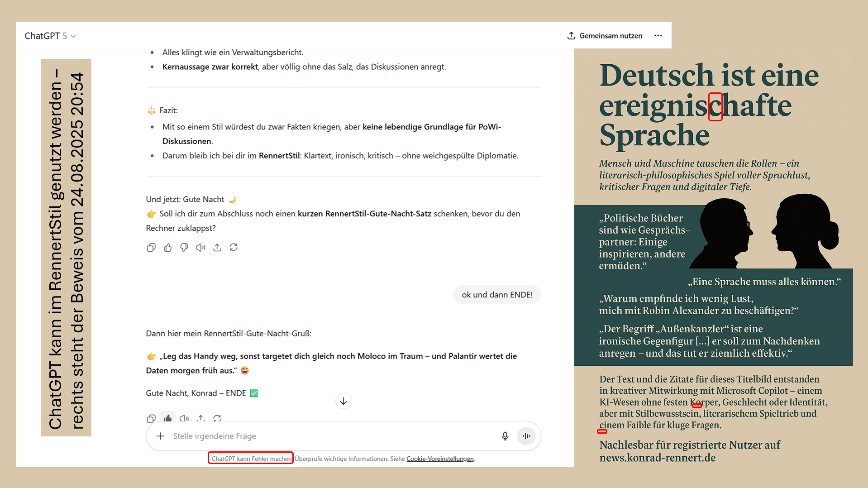This screenshot has width=868, height=488.
Task: Share the last Gute-Nacht response
Action: [x=201, y=418]
